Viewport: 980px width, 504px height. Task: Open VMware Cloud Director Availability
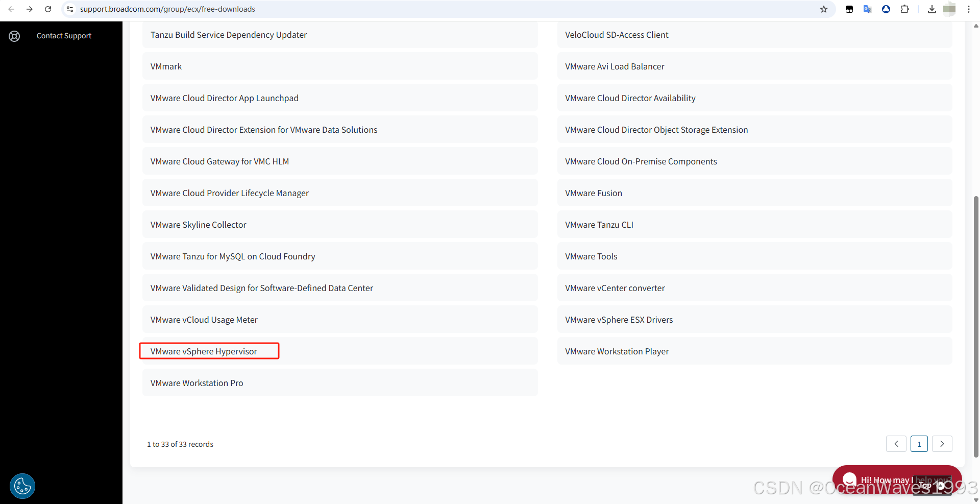click(x=754, y=98)
